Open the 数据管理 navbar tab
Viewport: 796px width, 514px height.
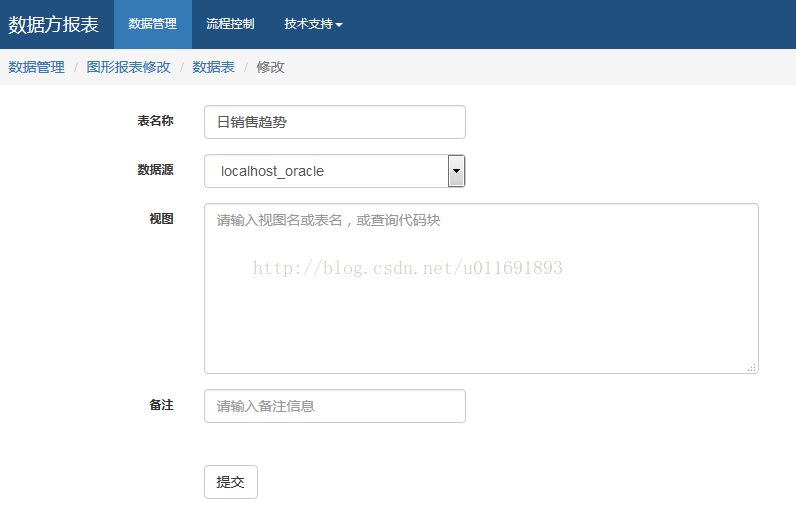(153, 24)
